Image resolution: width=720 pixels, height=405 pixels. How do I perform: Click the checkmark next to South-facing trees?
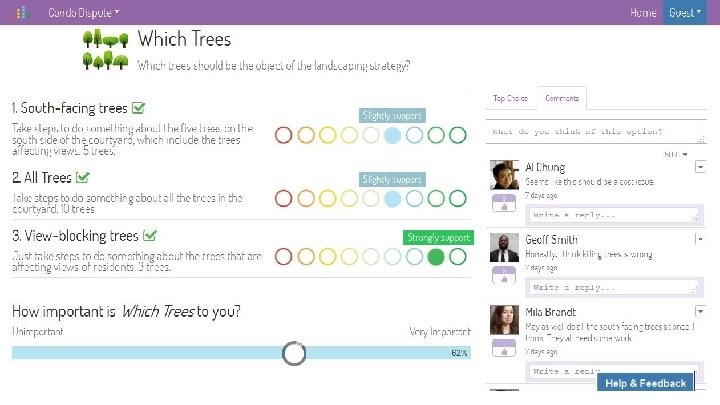138,108
